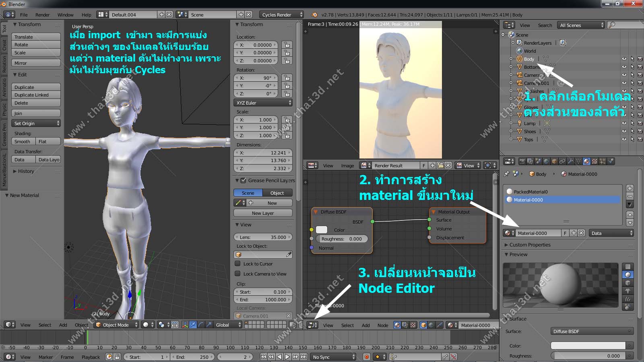The width and height of the screenshot is (644, 362).
Task: Toggle visibility of Body object in outliner
Action: pyautogui.click(x=624, y=59)
